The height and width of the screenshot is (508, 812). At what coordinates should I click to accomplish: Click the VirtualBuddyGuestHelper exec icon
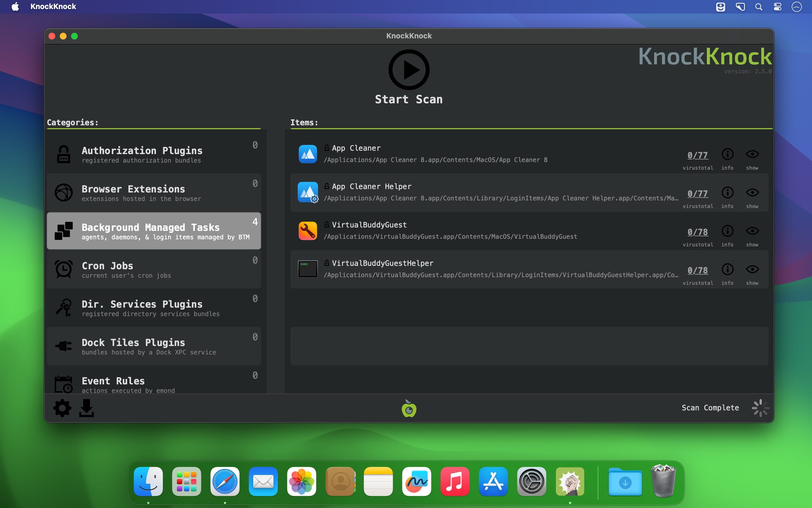click(x=308, y=269)
